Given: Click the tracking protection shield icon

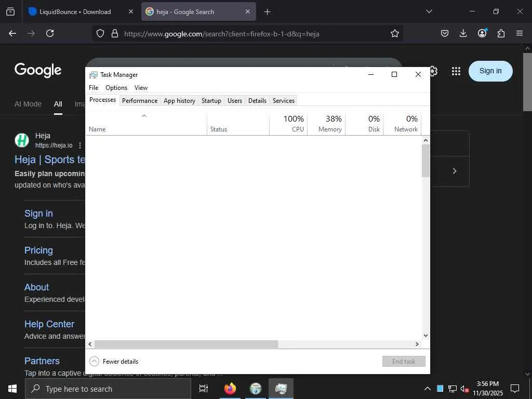Looking at the screenshot, I should pyautogui.click(x=100, y=33).
